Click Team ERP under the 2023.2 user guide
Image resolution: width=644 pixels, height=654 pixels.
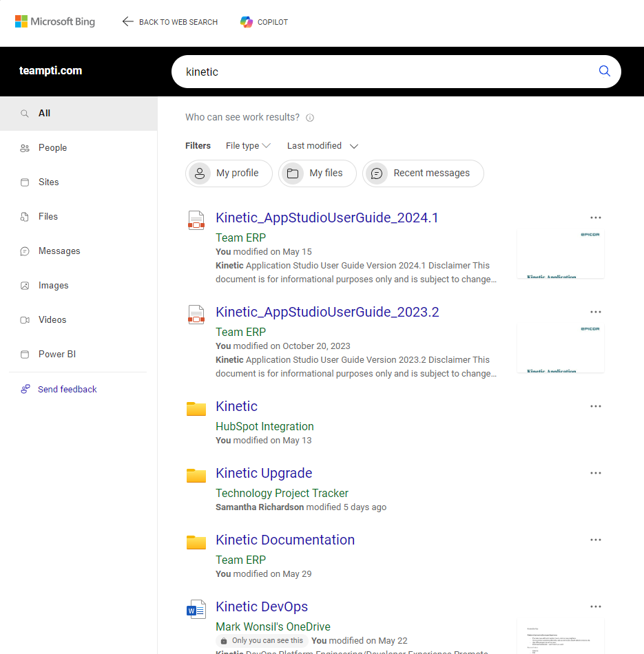[x=241, y=332]
